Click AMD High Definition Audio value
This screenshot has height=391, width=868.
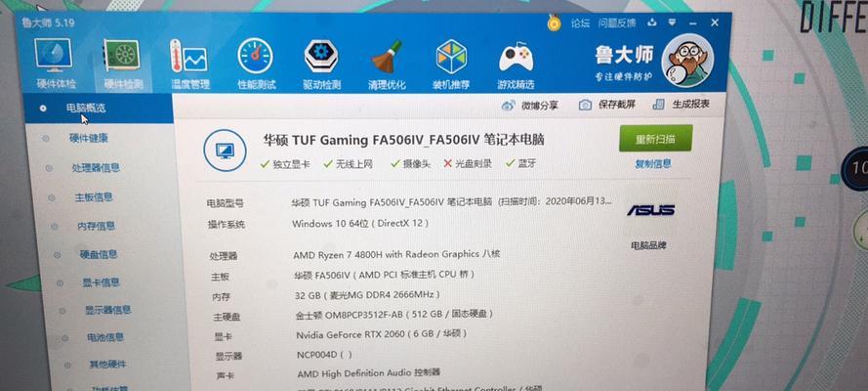[369, 373]
